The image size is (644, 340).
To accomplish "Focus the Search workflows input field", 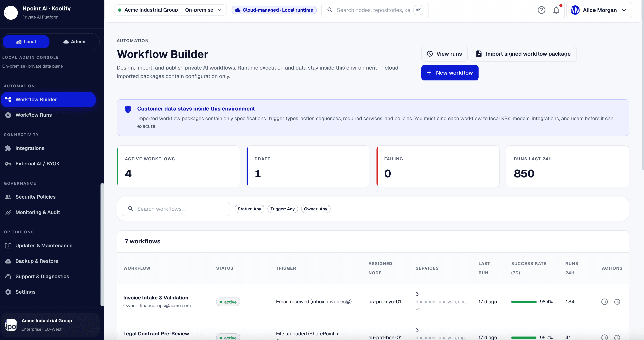I will tap(176, 209).
